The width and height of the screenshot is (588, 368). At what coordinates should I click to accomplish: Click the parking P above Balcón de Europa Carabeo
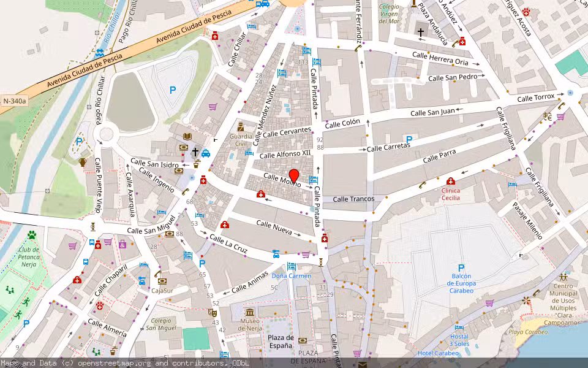pos(461,268)
